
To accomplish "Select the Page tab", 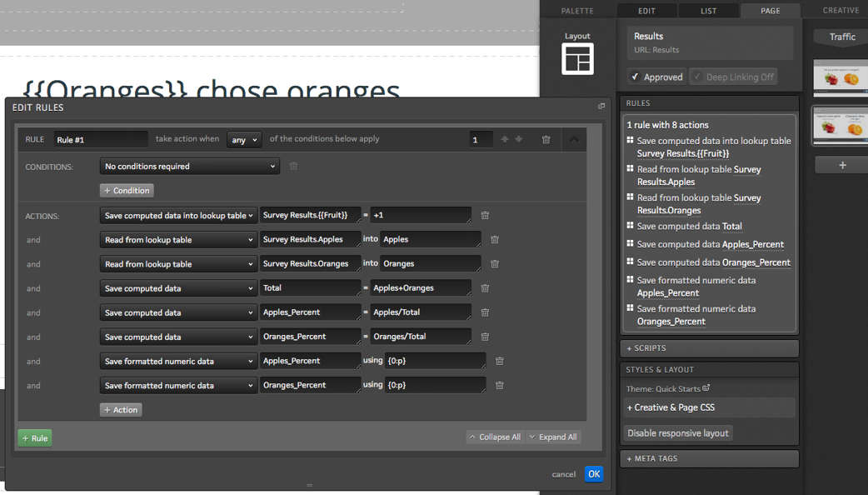I will click(x=770, y=11).
